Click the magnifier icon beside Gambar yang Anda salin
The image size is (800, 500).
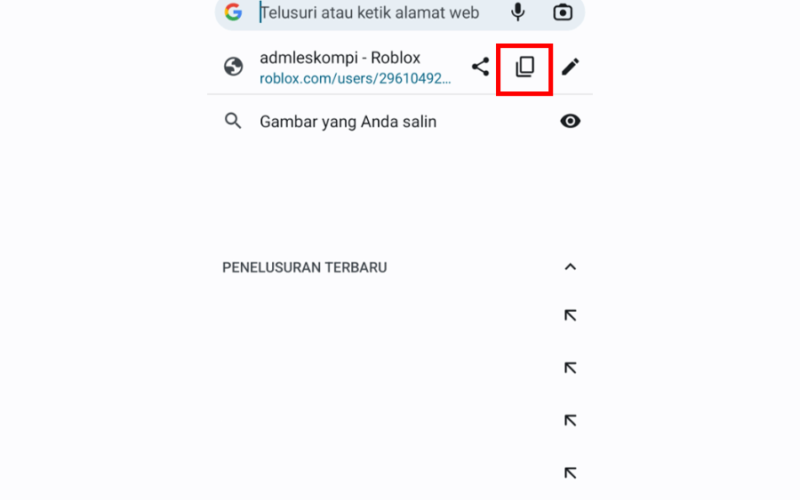click(x=233, y=121)
